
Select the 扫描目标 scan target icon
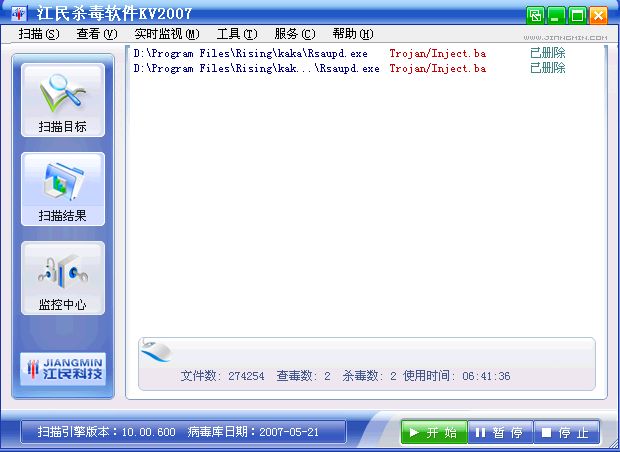pos(63,100)
